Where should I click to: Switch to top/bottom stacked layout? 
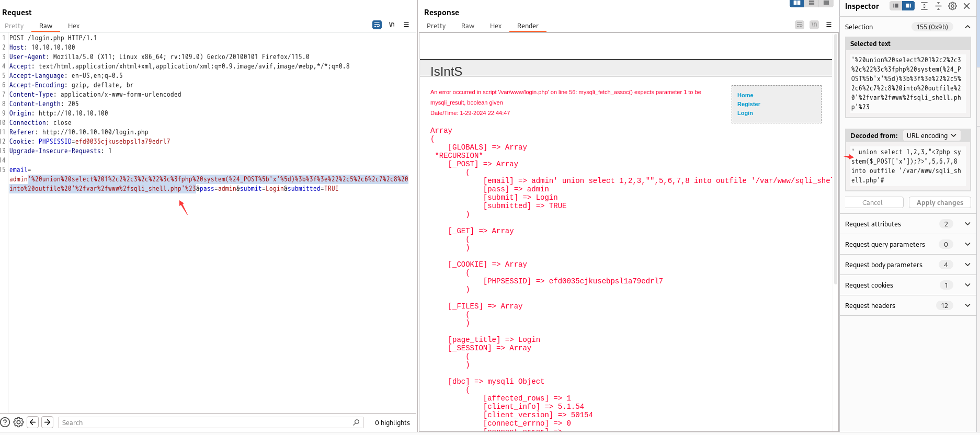(812, 3)
